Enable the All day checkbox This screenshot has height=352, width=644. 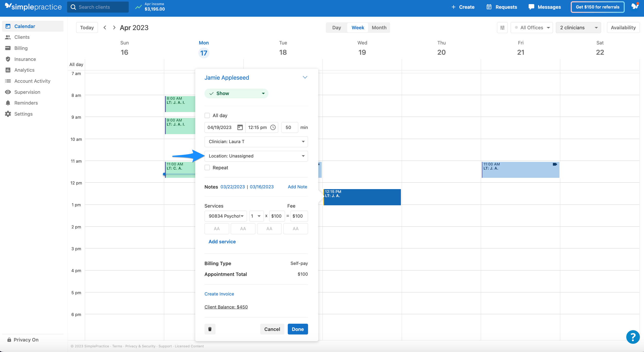[207, 115]
